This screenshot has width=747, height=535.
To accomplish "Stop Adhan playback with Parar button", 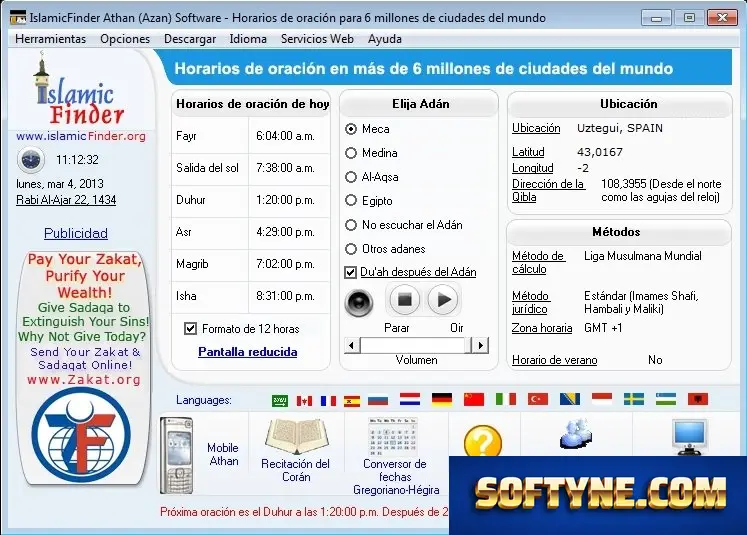I will click(404, 300).
